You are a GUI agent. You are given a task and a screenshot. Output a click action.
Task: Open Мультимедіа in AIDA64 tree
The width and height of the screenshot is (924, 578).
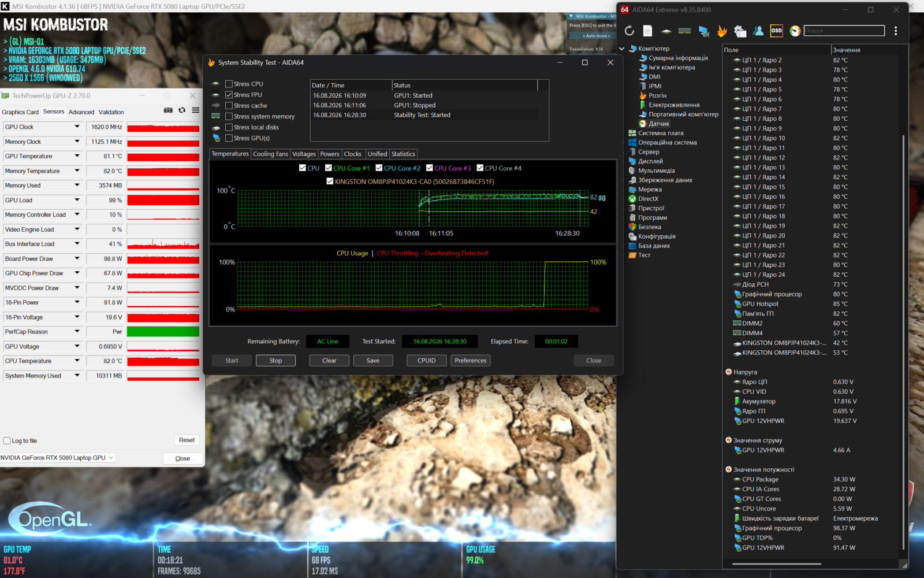657,171
